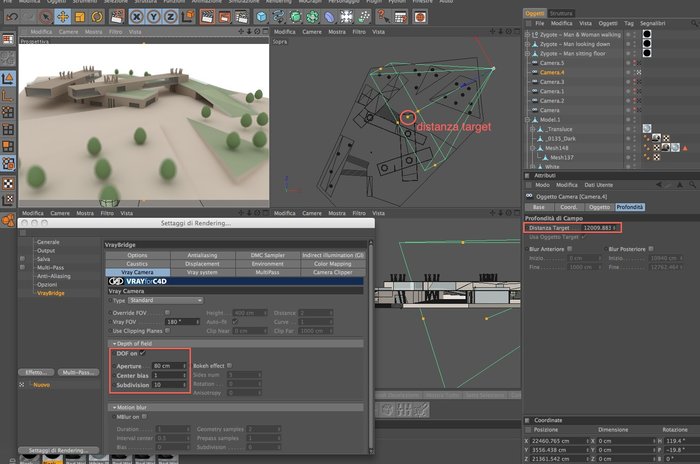700x464 pixels.
Task: Open the spline tools icon
Action: point(278,17)
